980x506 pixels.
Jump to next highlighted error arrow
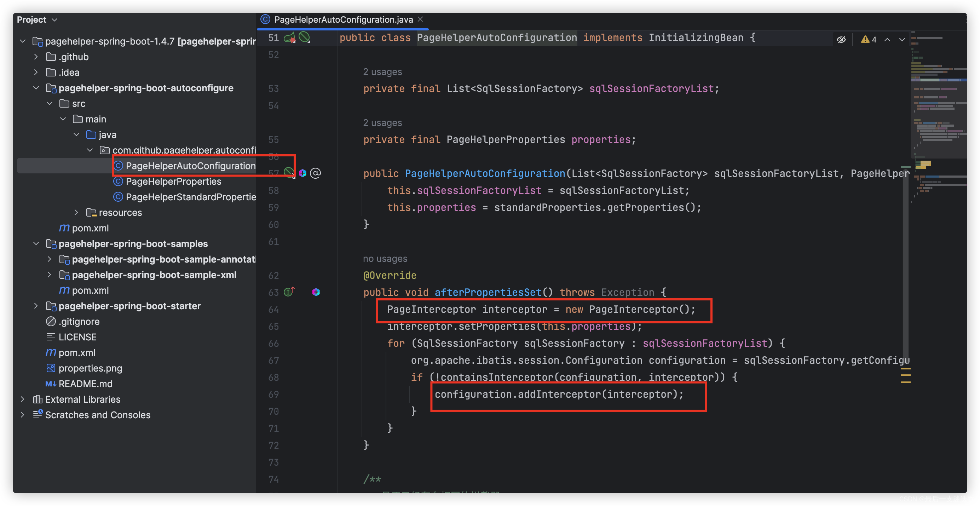(x=902, y=40)
